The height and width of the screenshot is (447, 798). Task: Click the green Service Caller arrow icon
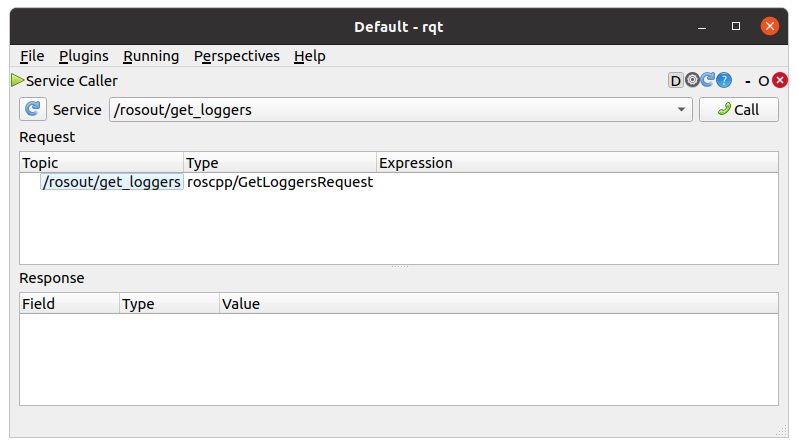click(17, 80)
